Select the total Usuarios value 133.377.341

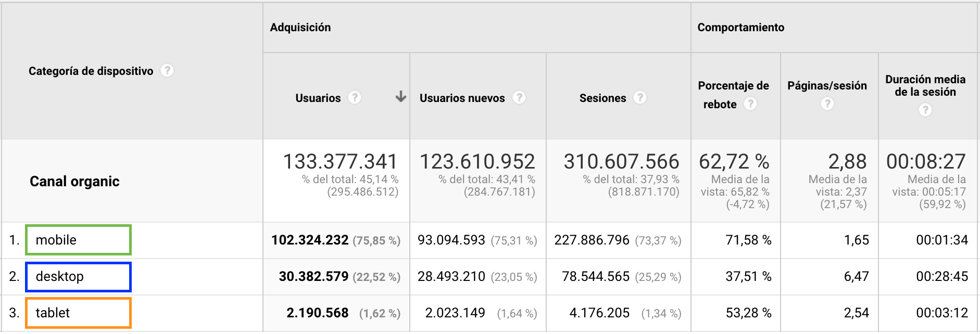[340, 161]
